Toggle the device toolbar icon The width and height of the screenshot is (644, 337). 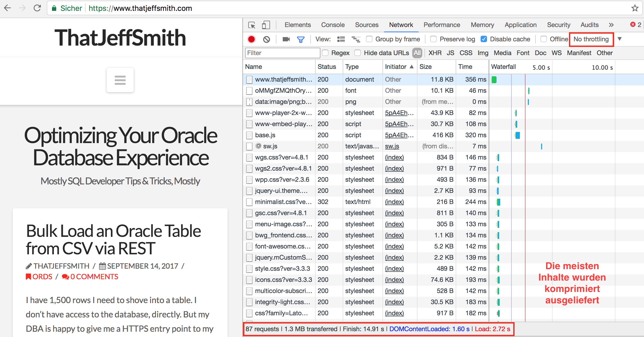point(266,25)
